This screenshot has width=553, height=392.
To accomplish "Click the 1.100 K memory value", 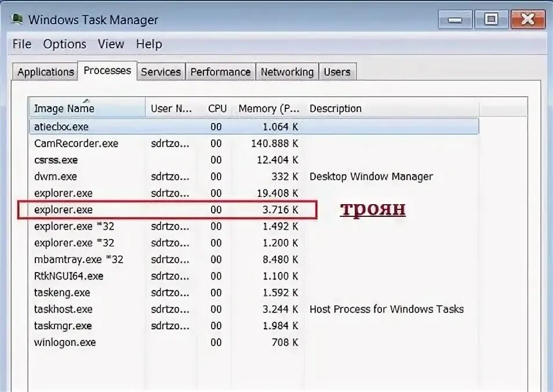I will click(280, 276).
